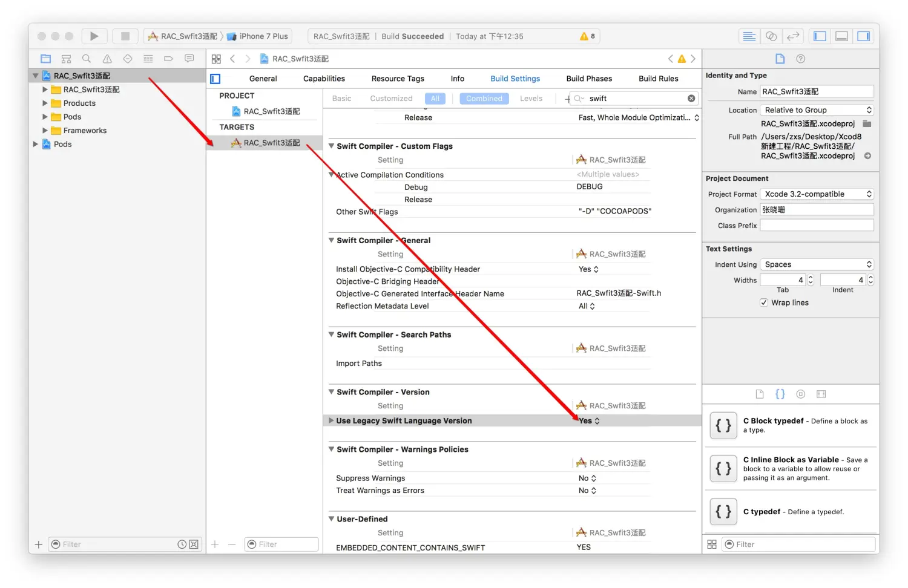Toggle source-controlled files filter
Viewport: 908px width, 588px height.
[194, 544]
